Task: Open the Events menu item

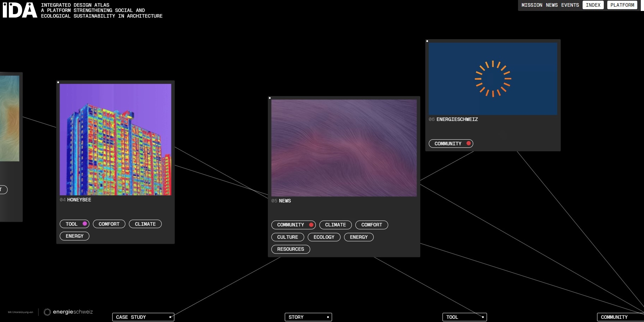Action: coord(570,5)
